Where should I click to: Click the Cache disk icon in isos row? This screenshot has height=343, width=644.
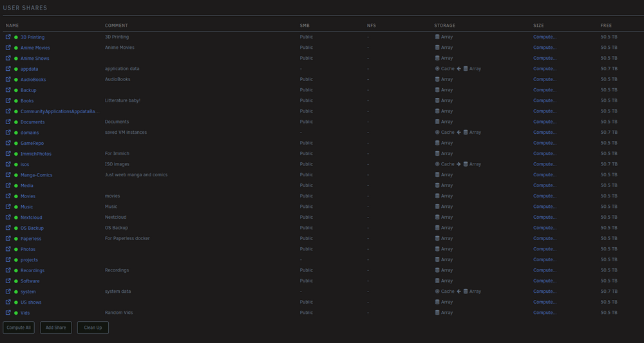[x=437, y=164]
